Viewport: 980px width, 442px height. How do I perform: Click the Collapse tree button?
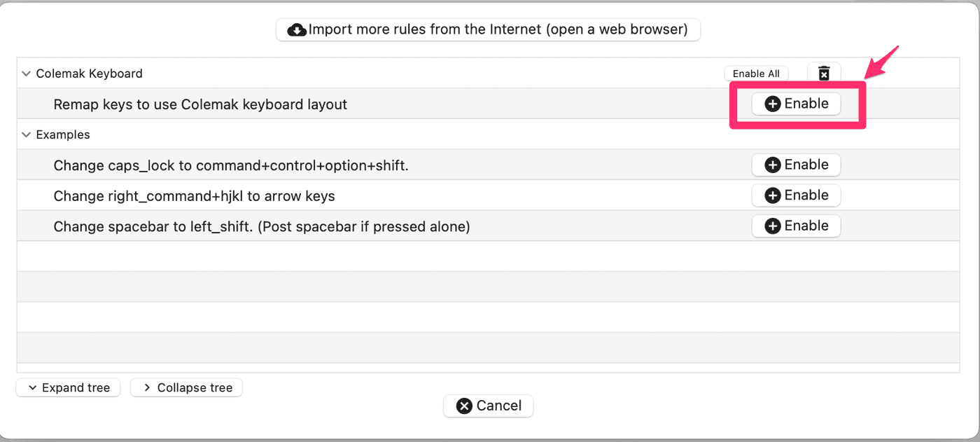pyautogui.click(x=186, y=387)
